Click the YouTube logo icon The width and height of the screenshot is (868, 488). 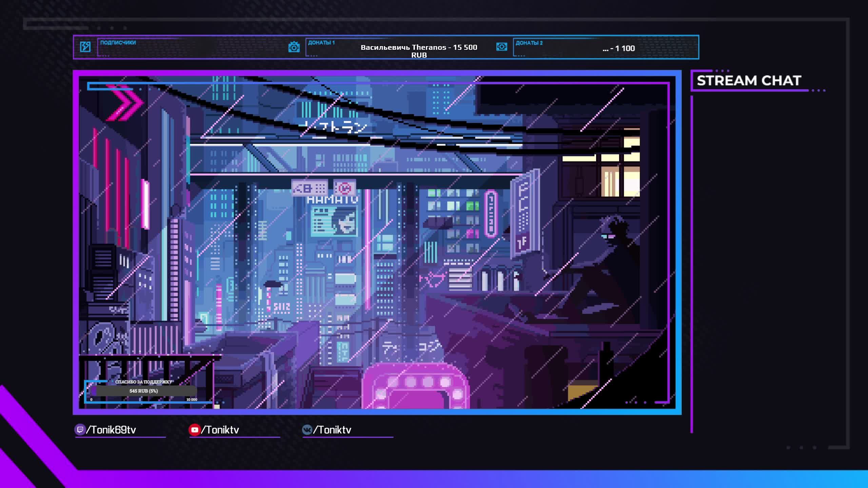coord(194,430)
